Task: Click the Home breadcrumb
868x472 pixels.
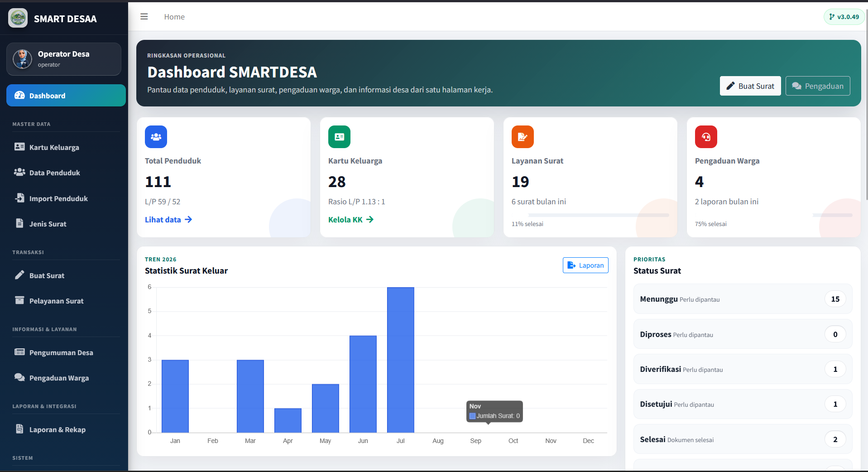Action: click(174, 17)
